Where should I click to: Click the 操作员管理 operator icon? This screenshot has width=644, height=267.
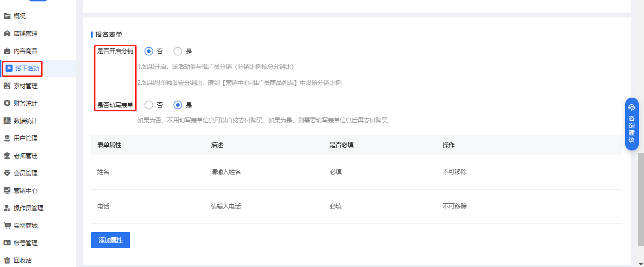[x=7, y=208]
